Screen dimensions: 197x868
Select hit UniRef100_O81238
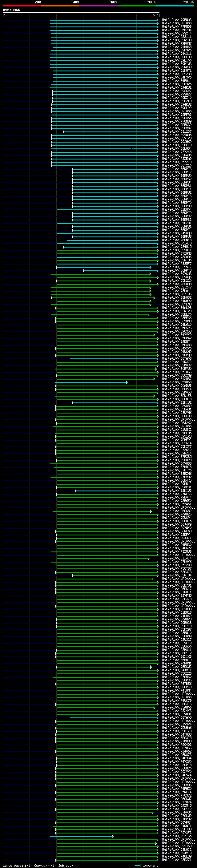coord(177,74)
